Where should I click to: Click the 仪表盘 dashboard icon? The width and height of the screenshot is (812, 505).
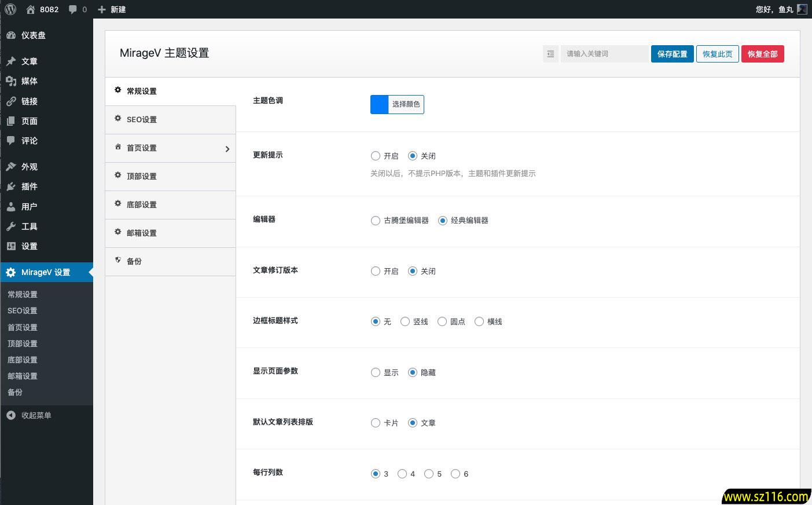(11, 35)
